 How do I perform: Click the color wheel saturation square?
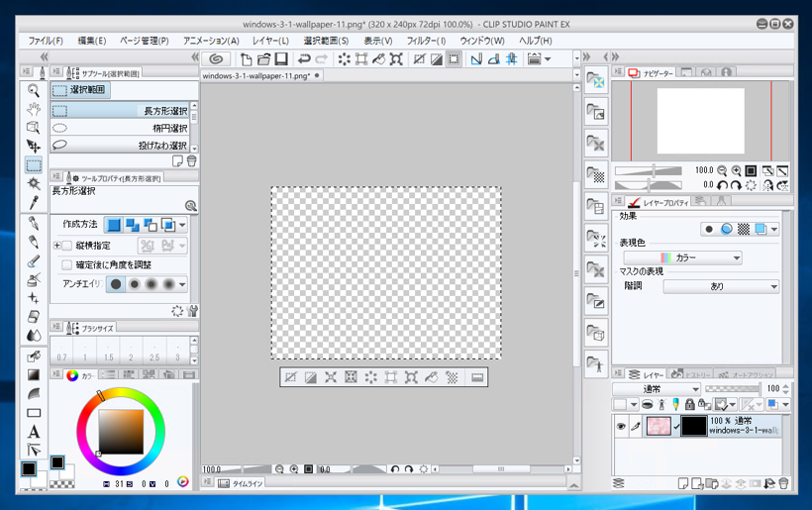pyautogui.click(x=121, y=432)
